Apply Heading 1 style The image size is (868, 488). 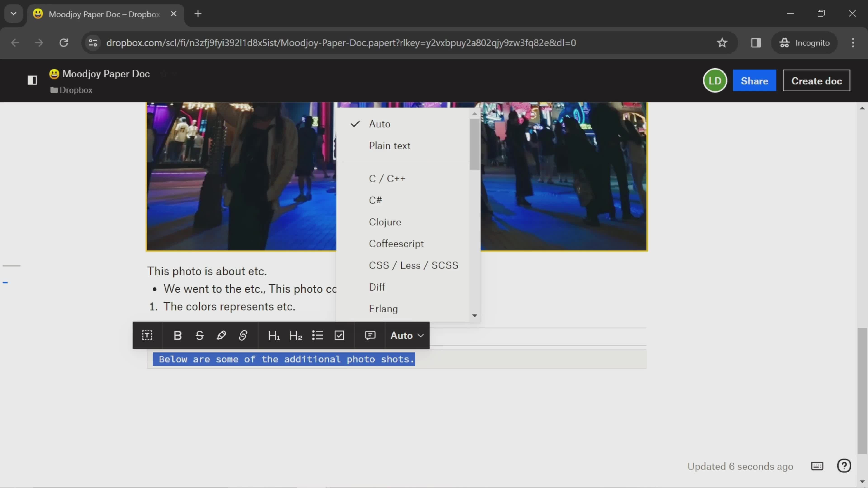pyautogui.click(x=274, y=335)
